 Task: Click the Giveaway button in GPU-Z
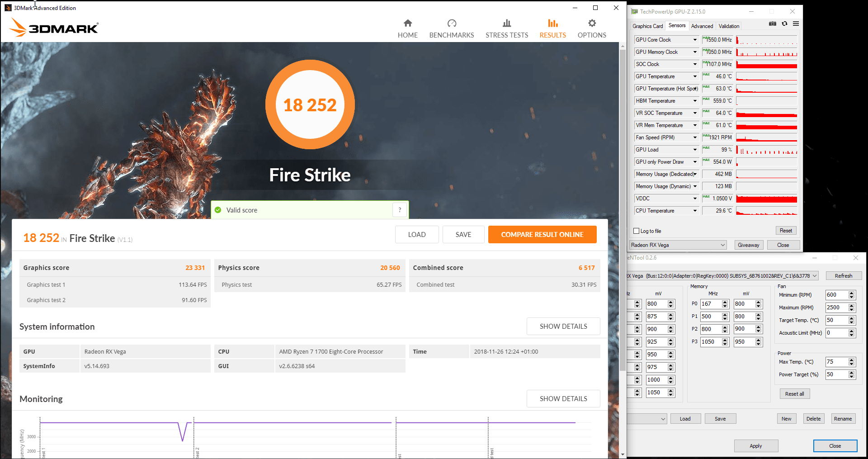tap(749, 245)
